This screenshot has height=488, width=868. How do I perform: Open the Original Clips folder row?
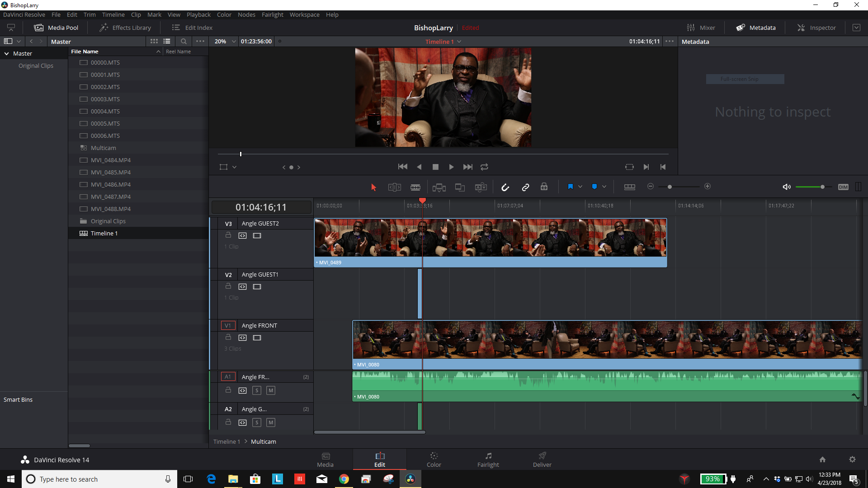click(138, 221)
